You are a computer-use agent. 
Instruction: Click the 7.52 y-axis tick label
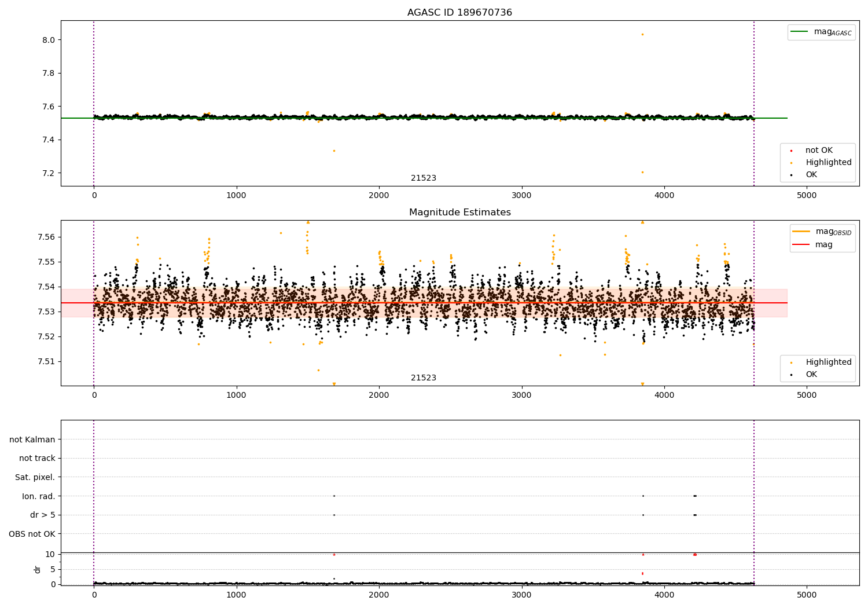click(47, 336)
